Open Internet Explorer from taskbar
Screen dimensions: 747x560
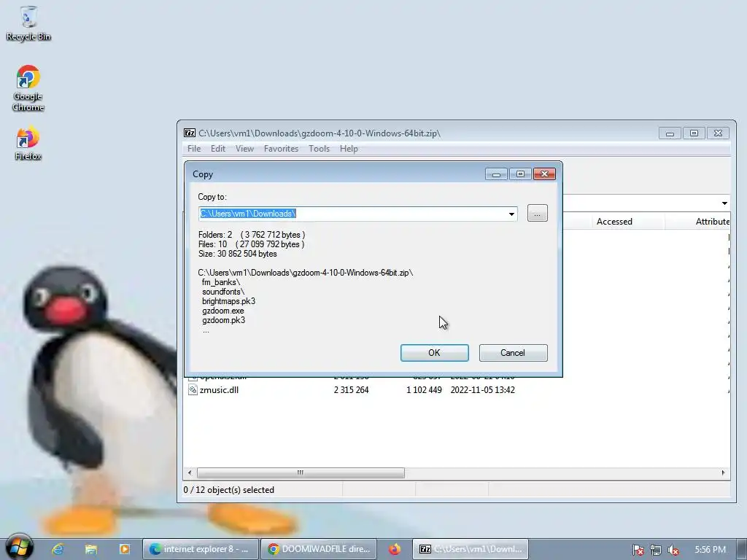58,549
